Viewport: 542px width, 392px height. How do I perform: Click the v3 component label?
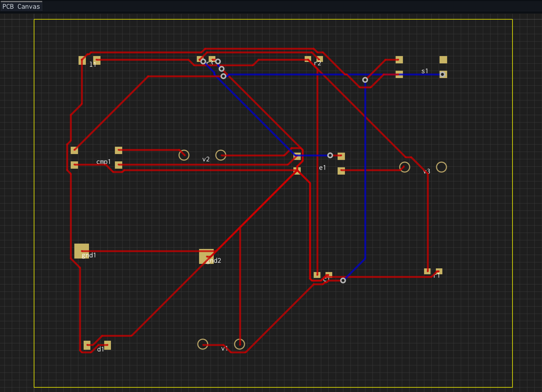coord(427,171)
